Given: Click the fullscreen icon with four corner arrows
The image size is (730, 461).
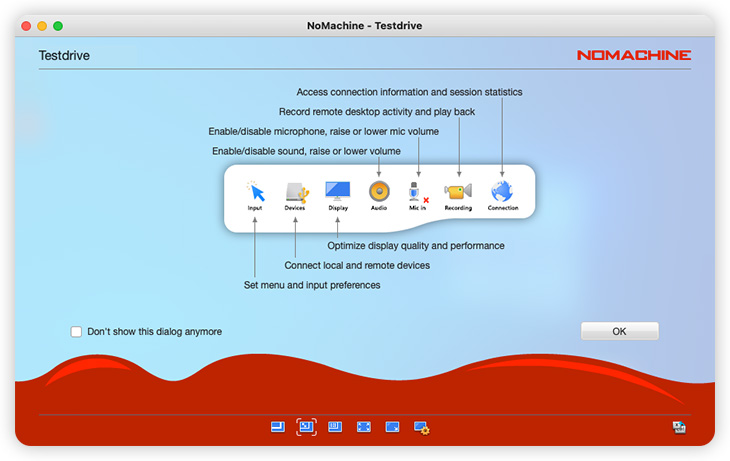Looking at the screenshot, I should (364, 427).
